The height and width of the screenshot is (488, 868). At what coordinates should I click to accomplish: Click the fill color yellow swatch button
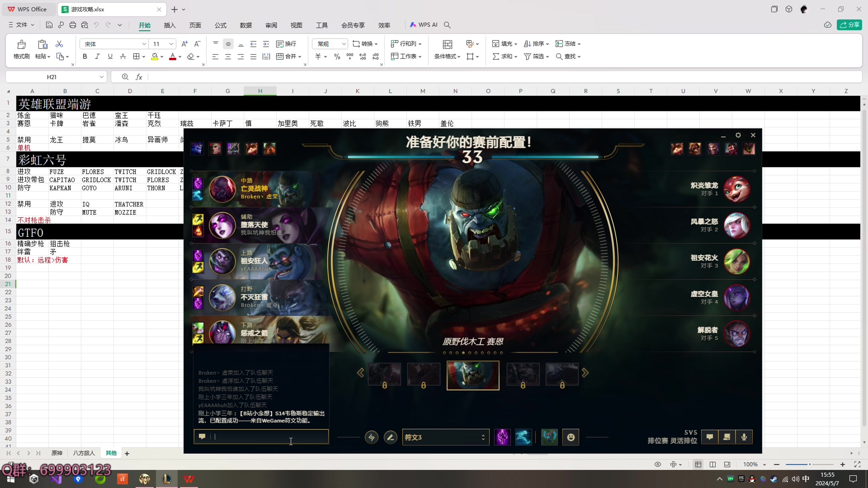155,56
